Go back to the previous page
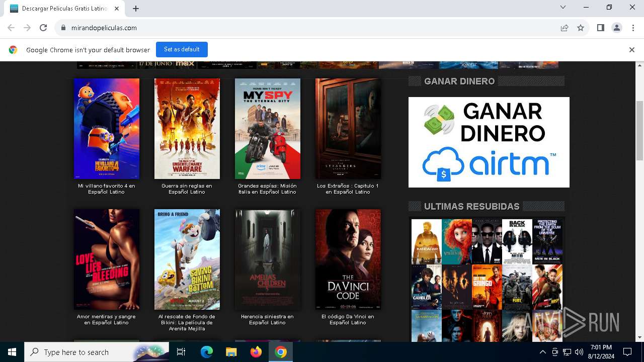The width and height of the screenshot is (644, 362). 11,28
